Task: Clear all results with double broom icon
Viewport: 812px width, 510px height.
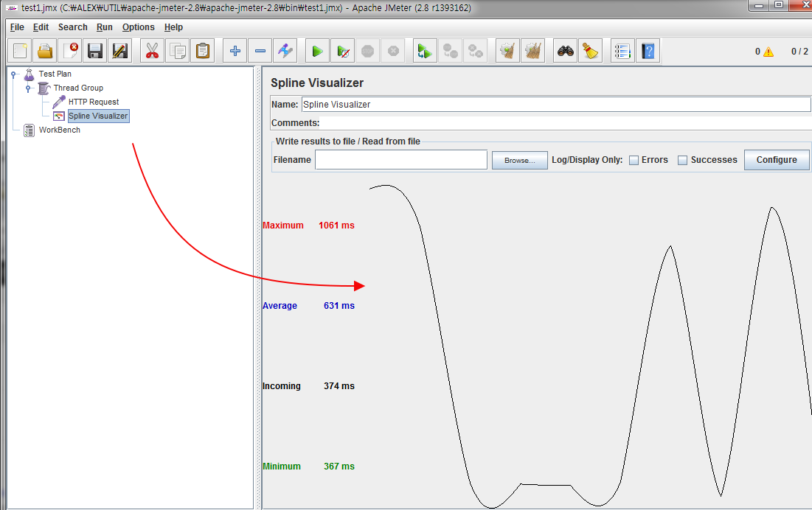Action: 532,51
